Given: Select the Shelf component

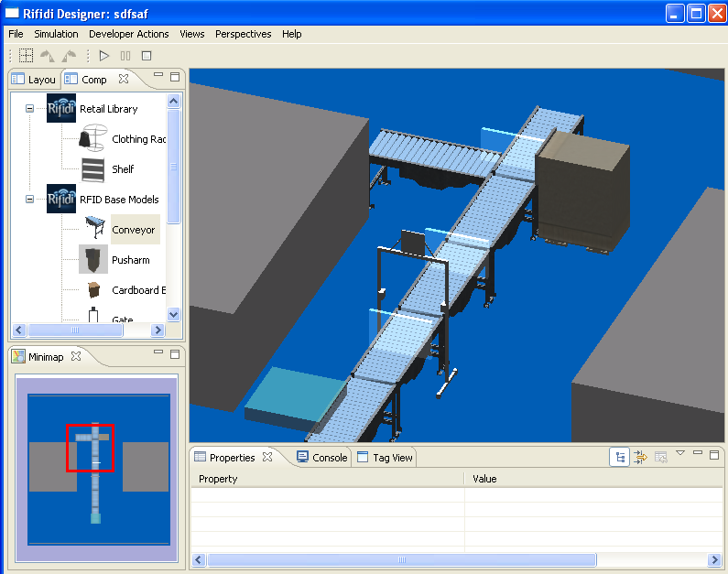Looking at the screenshot, I should pyautogui.click(x=123, y=169).
